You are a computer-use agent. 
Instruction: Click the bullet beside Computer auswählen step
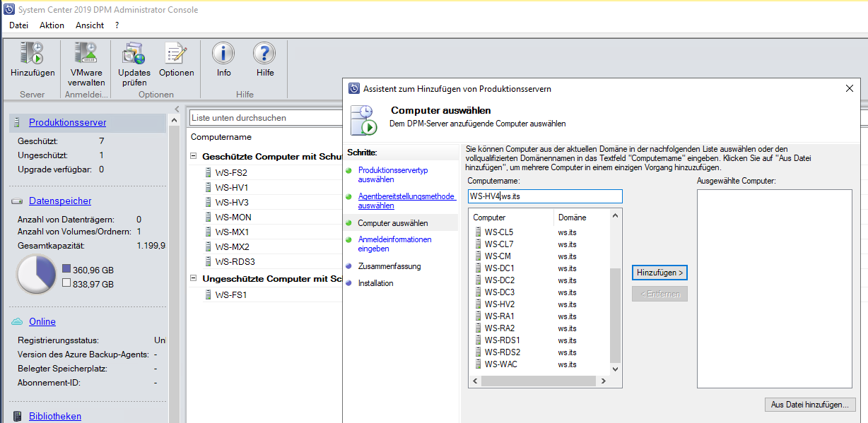point(349,223)
